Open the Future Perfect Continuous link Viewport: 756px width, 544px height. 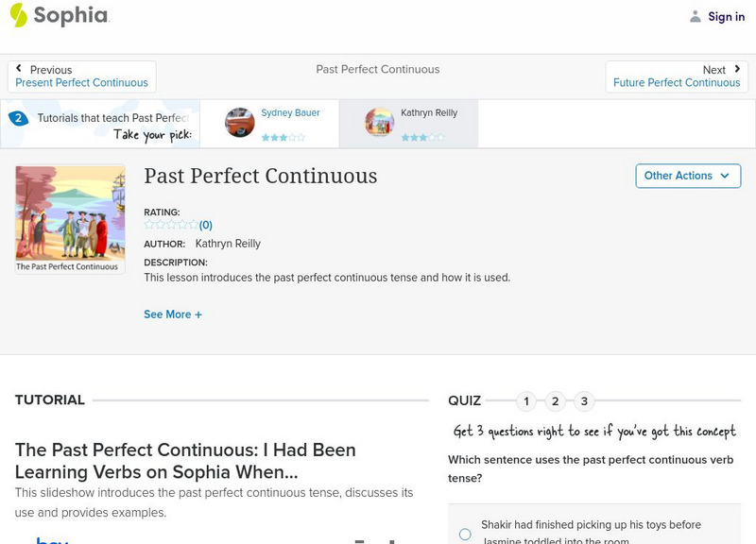677,83
